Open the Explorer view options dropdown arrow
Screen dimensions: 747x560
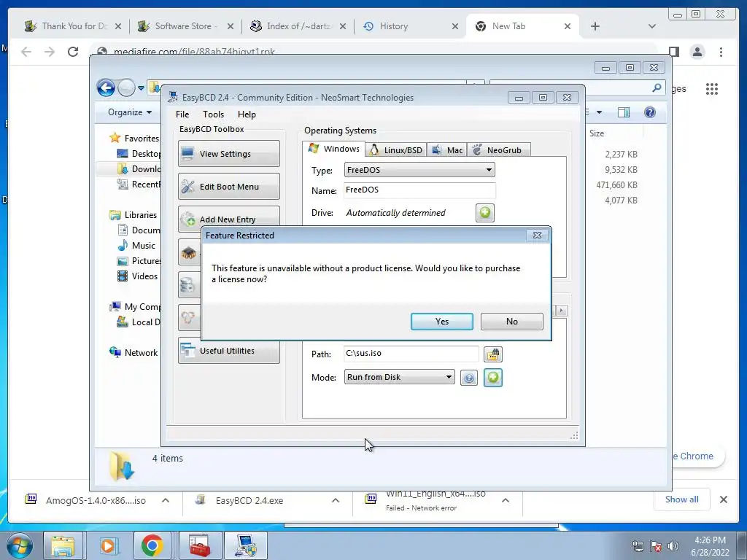click(599, 112)
